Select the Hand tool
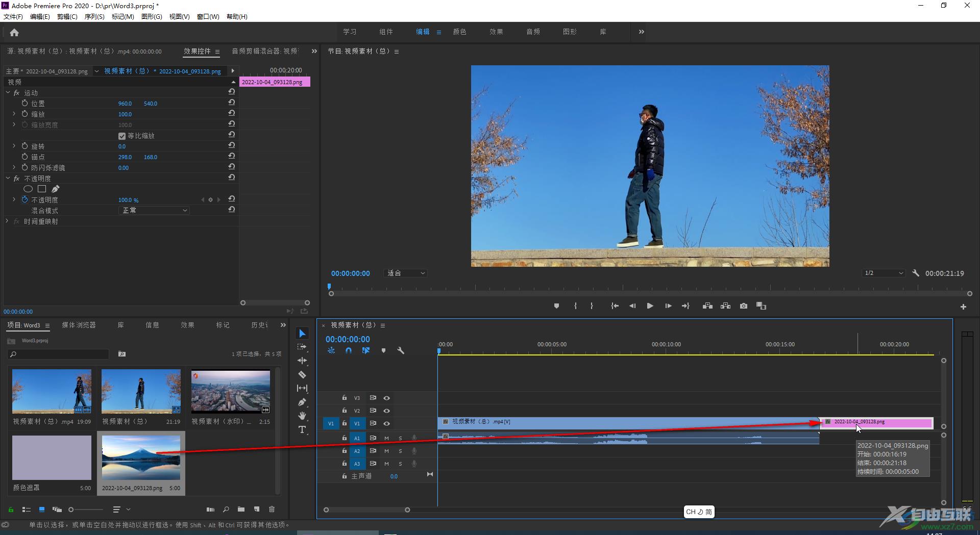Viewport: 980px width, 535px height. click(x=302, y=416)
